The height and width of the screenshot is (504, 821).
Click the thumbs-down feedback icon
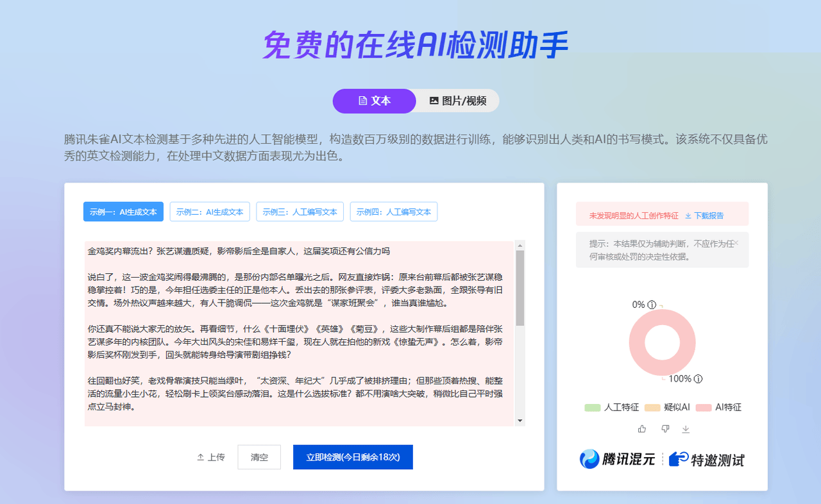point(665,428)
